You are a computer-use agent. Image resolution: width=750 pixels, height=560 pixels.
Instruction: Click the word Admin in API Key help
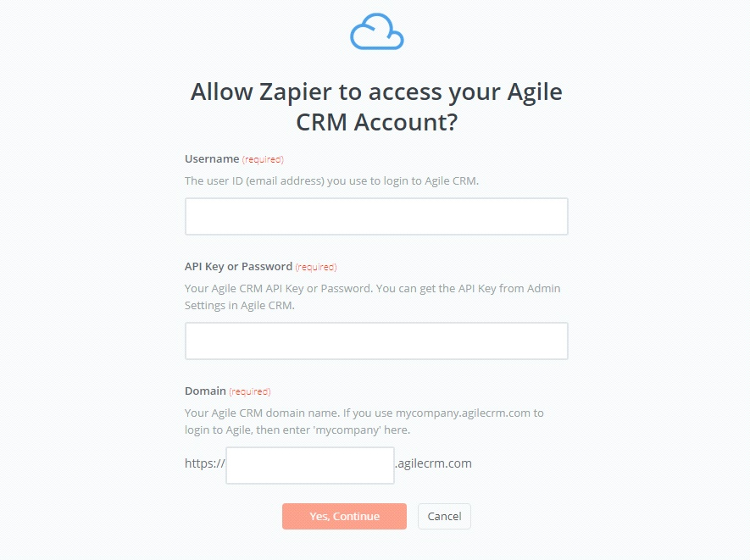pyautogui.click(x=543, y=288)
